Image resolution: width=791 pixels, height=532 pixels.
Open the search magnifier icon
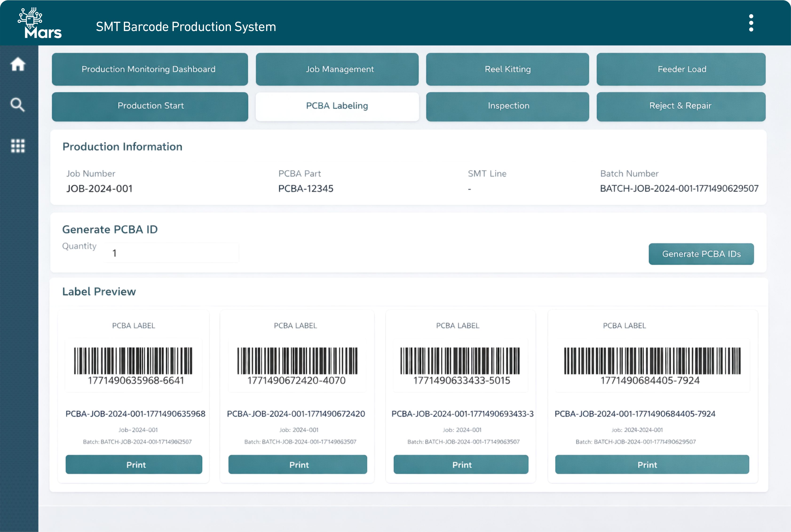[18, 105]
